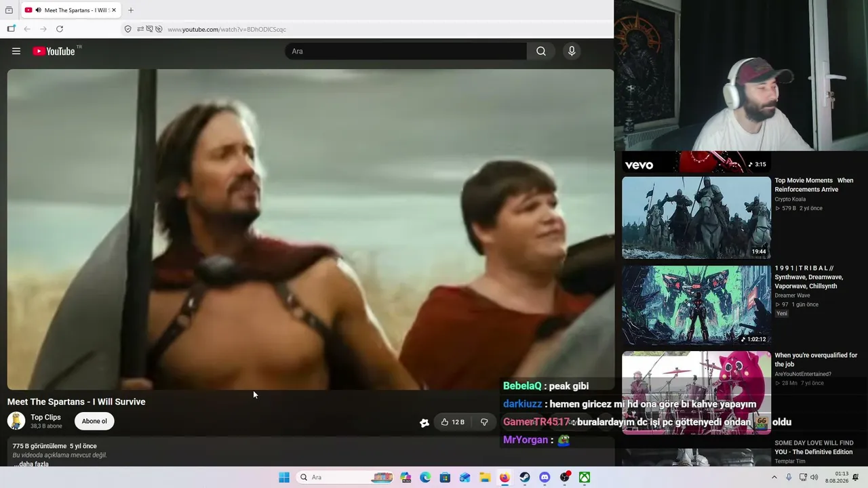The width and height of the screenshot is (868, 488).
Task: Open Microsoft Store from the taskbar
Action: [x=445, y=477]
